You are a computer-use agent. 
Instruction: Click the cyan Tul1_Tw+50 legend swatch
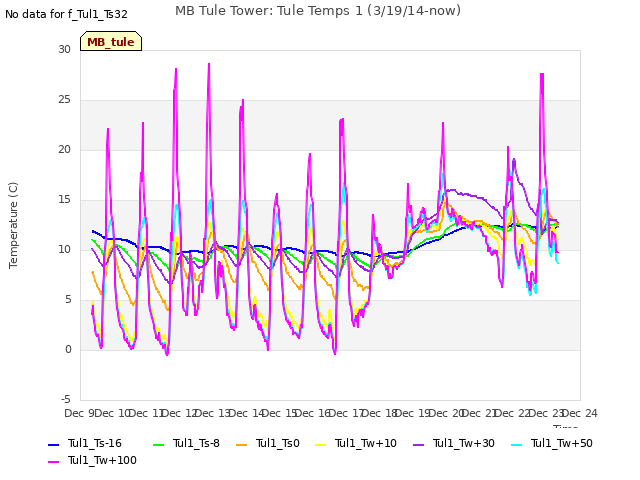[517, 445]
